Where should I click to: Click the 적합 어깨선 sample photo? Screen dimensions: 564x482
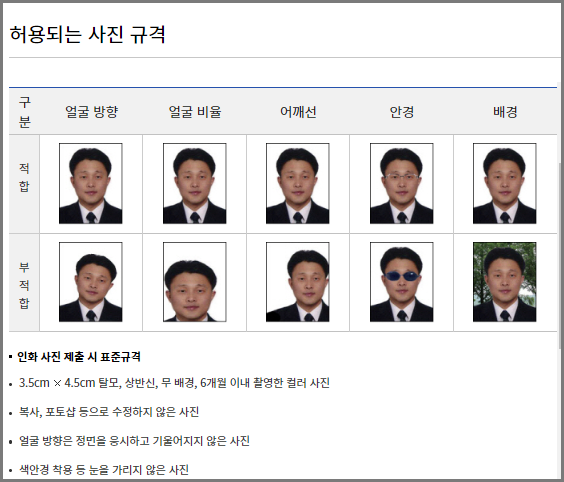click(297, 183)
